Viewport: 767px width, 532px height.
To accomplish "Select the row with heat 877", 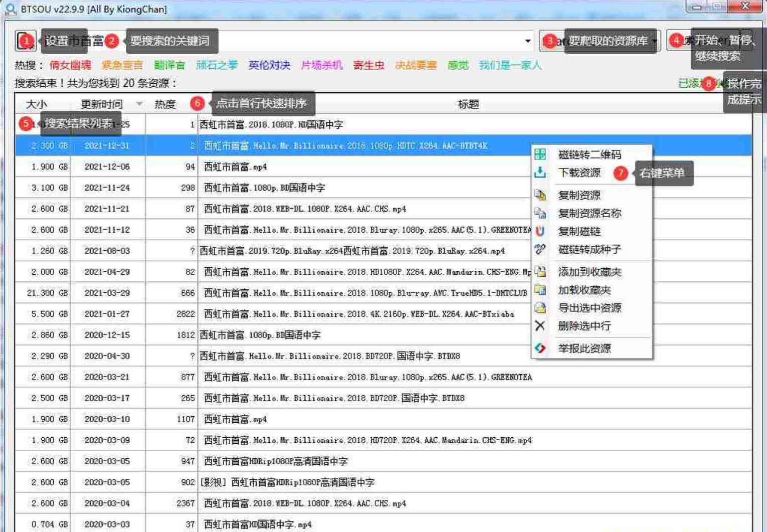I will pos(383,377).
